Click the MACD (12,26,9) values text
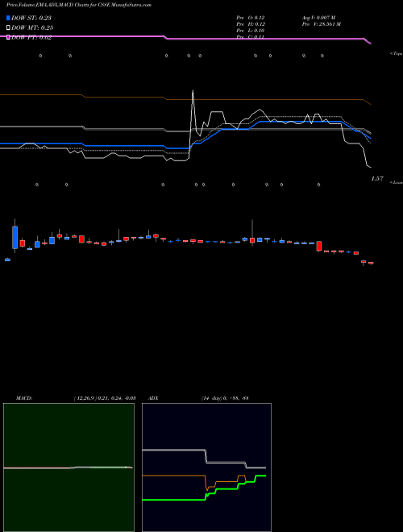The image size is (403, 532). (x=105, y=397)
